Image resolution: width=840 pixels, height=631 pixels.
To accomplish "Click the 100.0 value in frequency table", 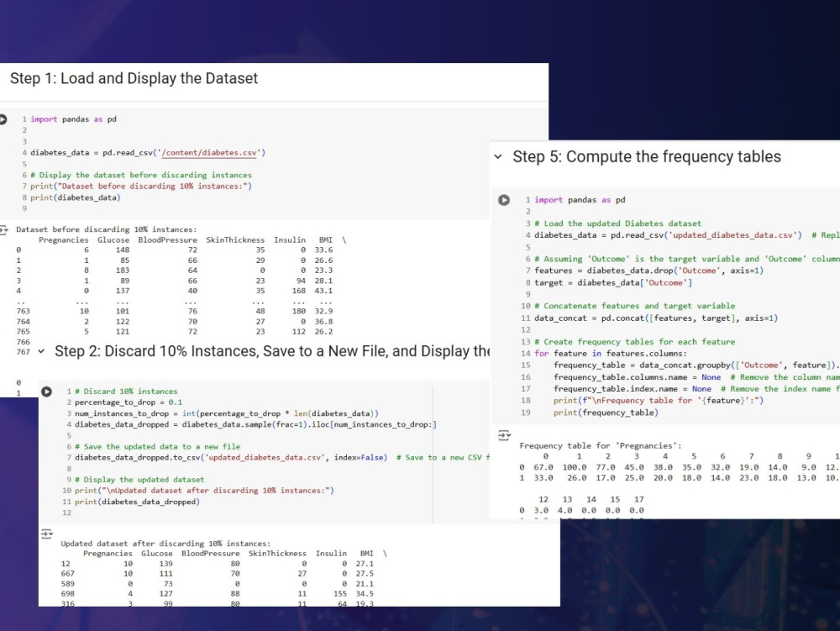I will click(x=575, y=467).
